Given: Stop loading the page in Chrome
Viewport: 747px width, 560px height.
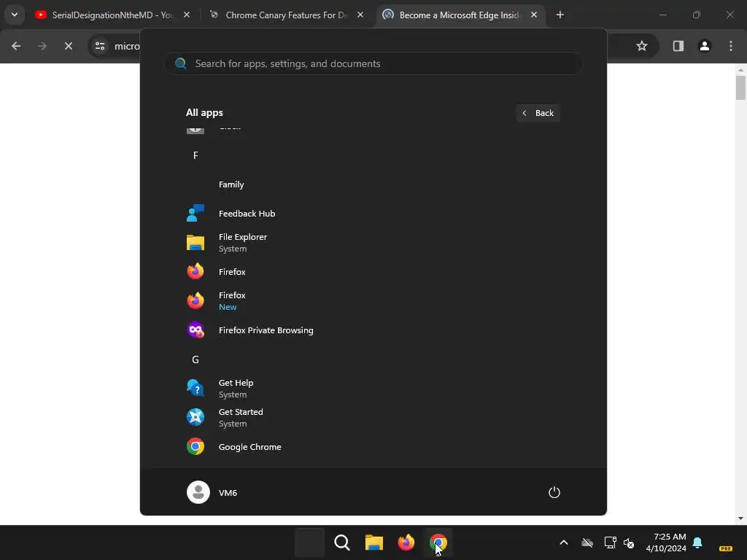Looking at the screenshot, I should point(69,46).
